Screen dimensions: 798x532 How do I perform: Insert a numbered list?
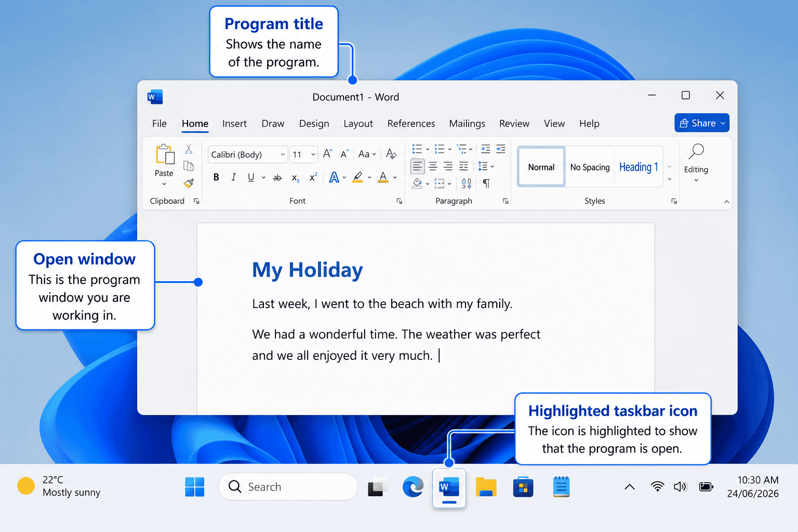[x=439, y=149]
